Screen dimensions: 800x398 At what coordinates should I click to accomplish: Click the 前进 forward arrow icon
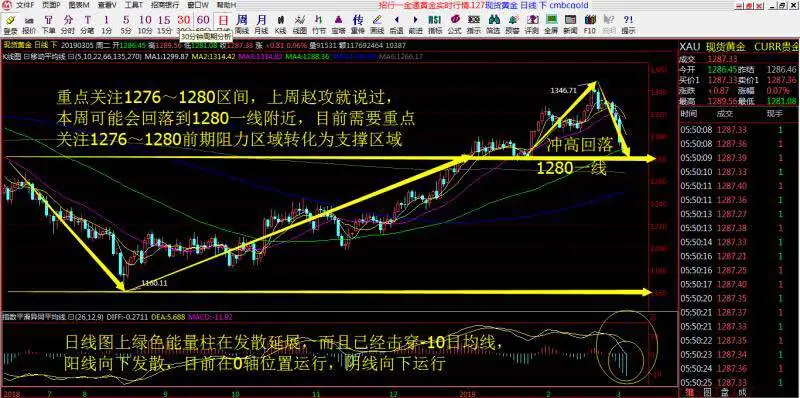tap(415, 23)
